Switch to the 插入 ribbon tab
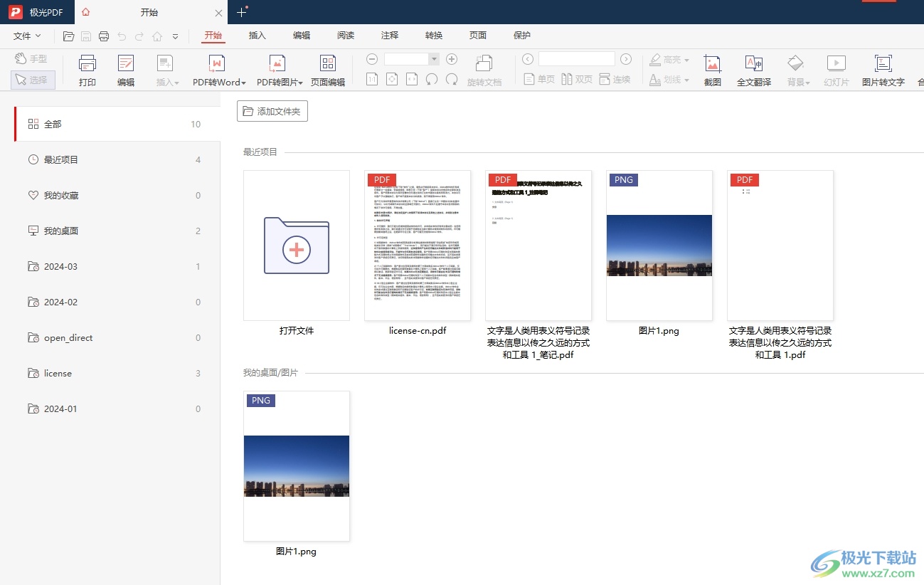 coord(257,36)
